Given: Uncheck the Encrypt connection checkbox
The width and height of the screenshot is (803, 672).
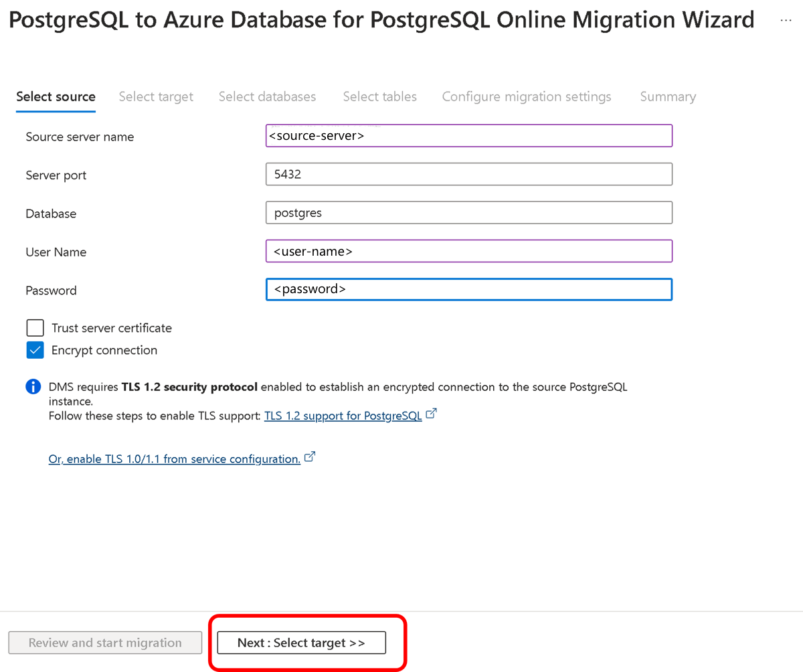Looking at the screenshot, I should tap(35, 350).
